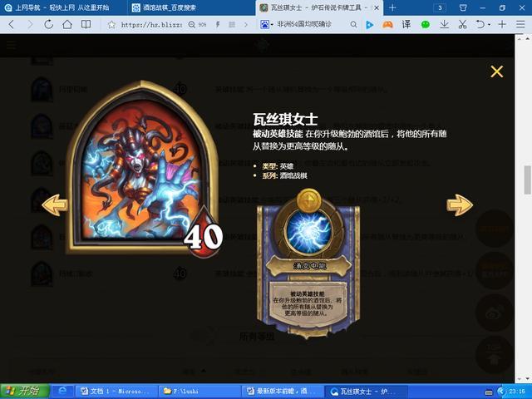Open taskbar item 瓦丝琪女士 browser

(366, 392)
